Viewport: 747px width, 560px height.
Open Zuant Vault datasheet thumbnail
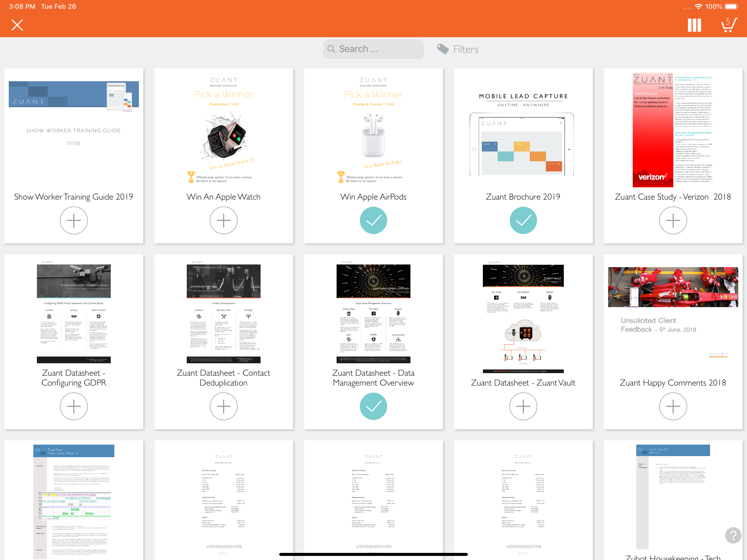(523, 317)
